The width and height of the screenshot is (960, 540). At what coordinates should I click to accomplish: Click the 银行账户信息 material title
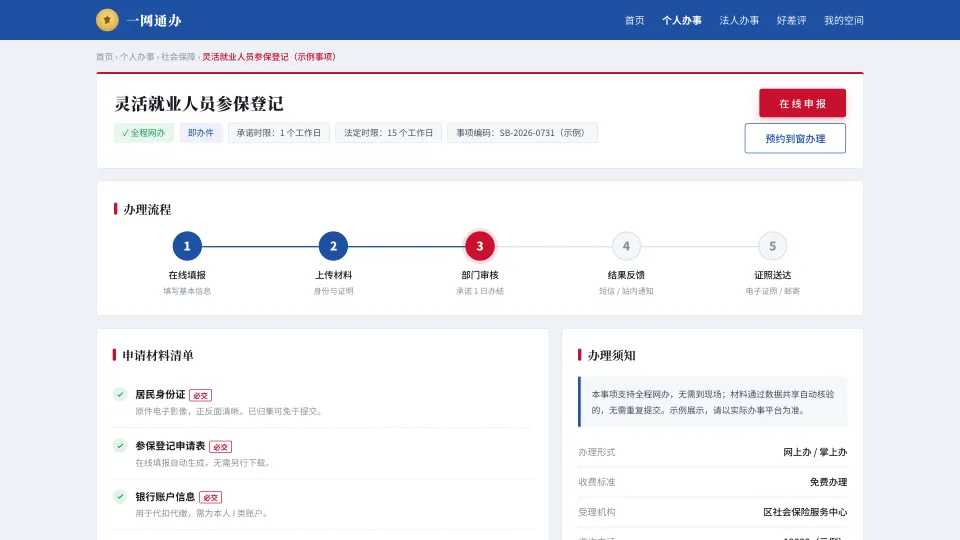(x=165, y=497)
